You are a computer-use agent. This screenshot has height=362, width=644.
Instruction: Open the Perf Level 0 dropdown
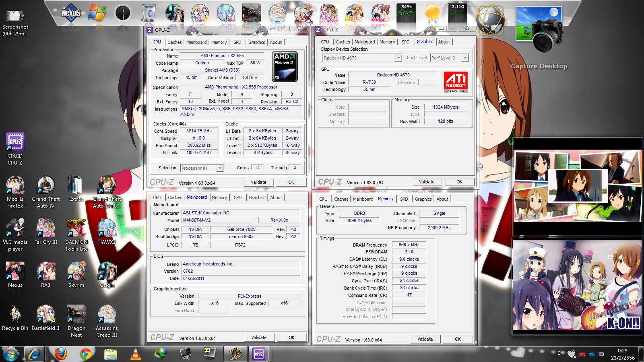click(465, 58)
